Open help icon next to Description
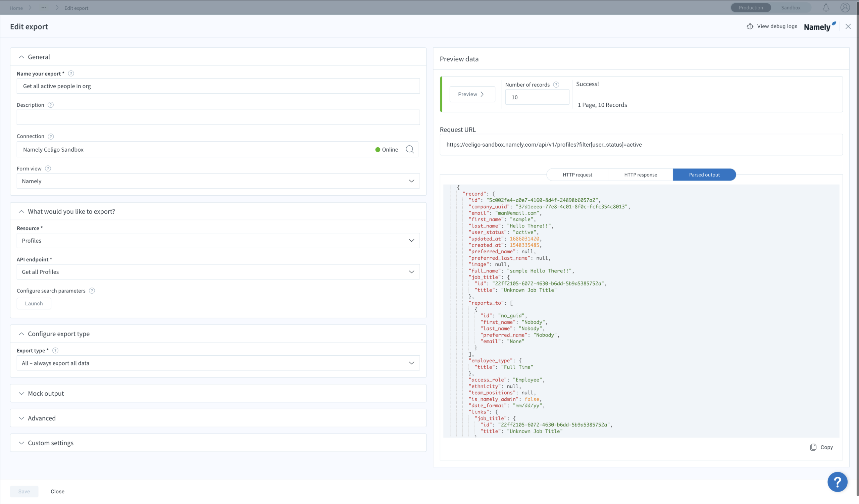This screenshot has width=859, height=504. coord(50,105)
